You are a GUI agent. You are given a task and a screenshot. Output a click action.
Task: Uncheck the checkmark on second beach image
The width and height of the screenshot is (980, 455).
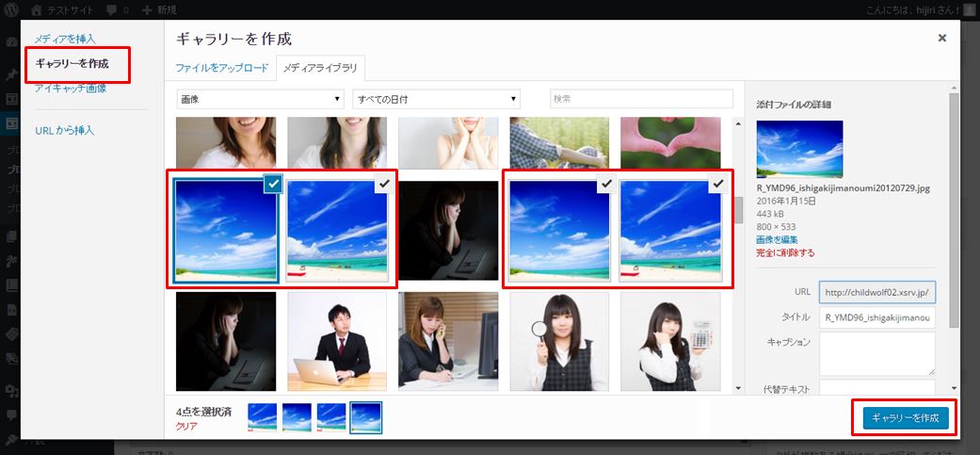tap(384, 184)
